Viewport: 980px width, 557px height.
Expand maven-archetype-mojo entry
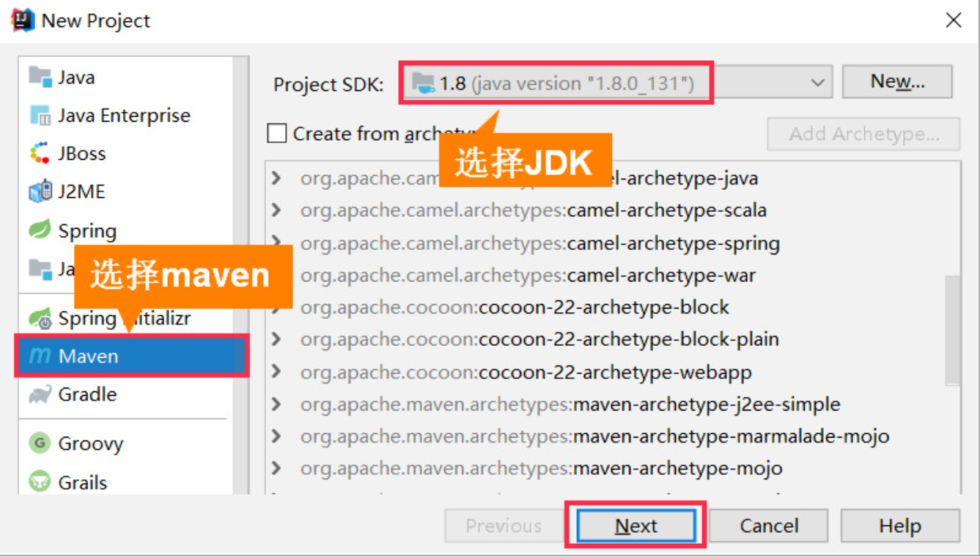tap(276, 468)
